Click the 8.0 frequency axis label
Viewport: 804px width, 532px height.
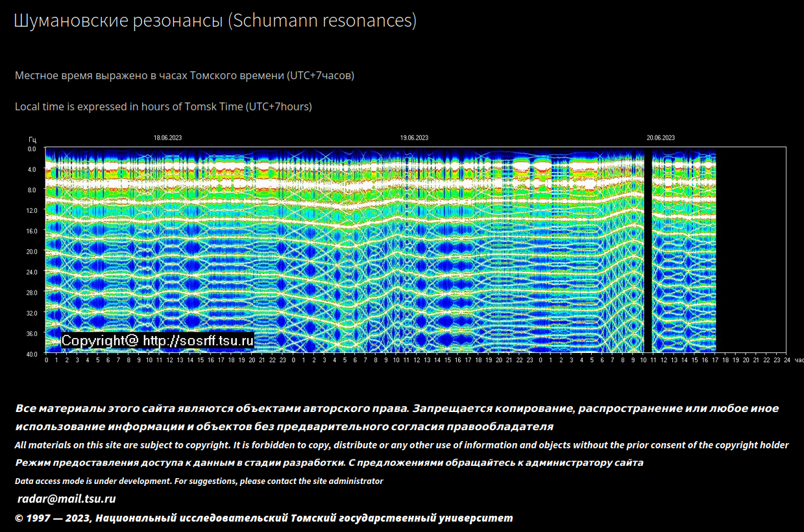coord(32,190)
